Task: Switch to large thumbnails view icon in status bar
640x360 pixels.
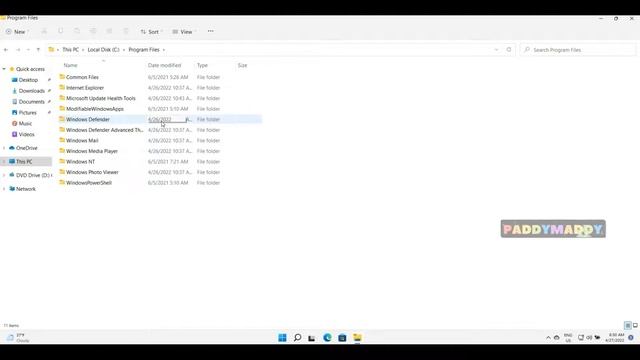Action: pos(635,325)
